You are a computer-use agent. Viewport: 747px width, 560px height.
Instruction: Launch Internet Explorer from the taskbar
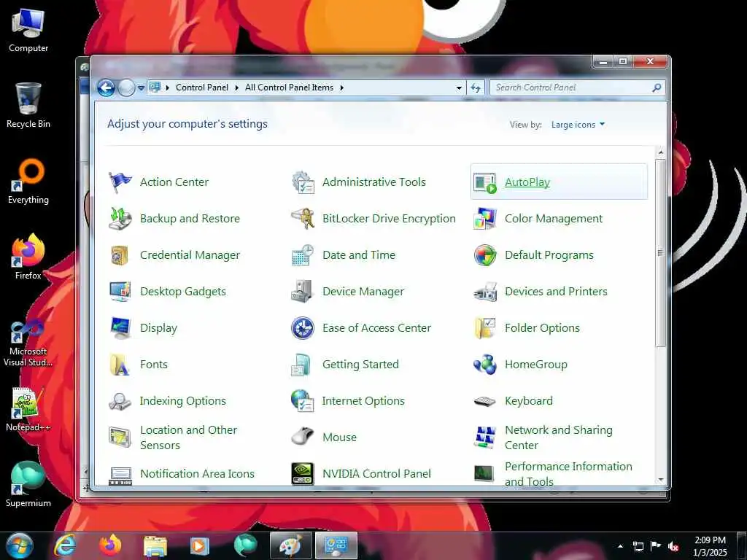[65, 545]
